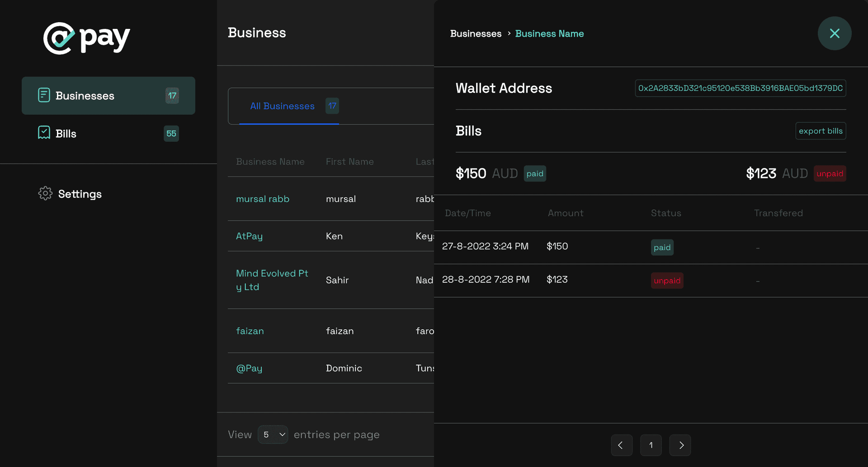Screen dimensions: 868x467
Task: Open the Businesses sidebar menu item
Action: coord(108,95)
